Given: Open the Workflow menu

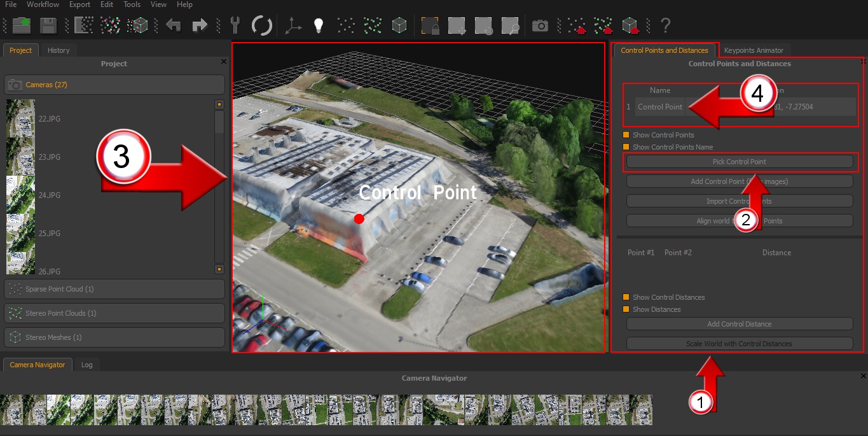Looking at the screenshot, I should 43,4.
